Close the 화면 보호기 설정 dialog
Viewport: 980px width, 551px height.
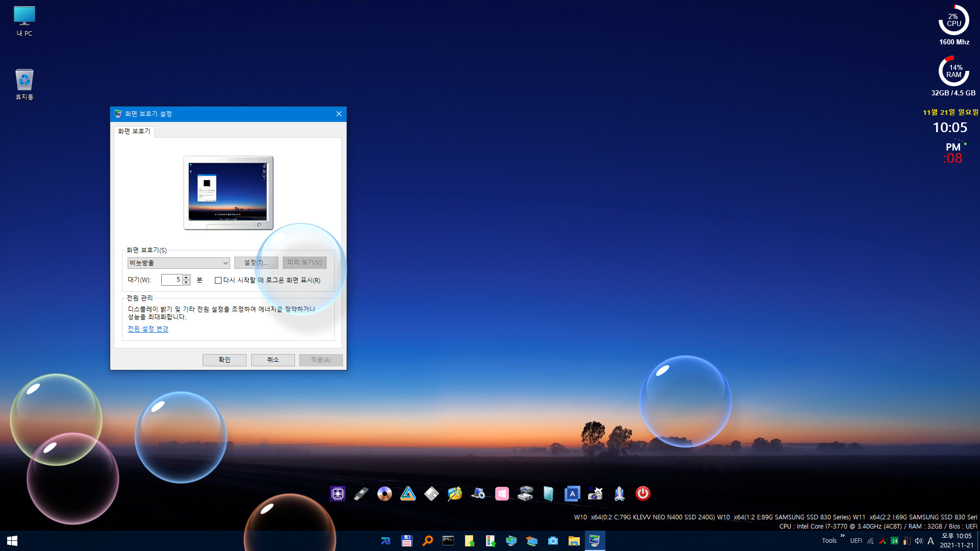click(x=339, y=114)
